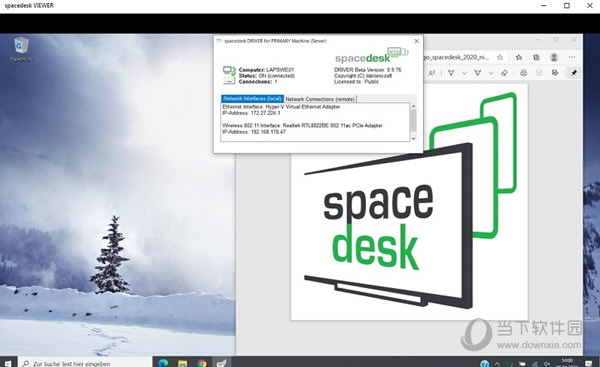Open Google Chrome from the taskbar
Image resolution: width=600 pixels, height=367 pixels.
coord(202,363)
